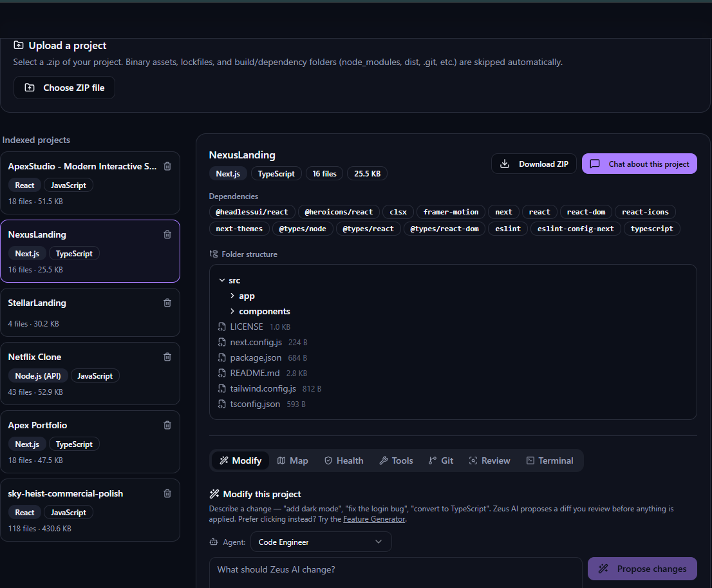The height and width of the screenshot is (588, 712).
Task: Collapse the src folder
Action: [x=222, y=280]
